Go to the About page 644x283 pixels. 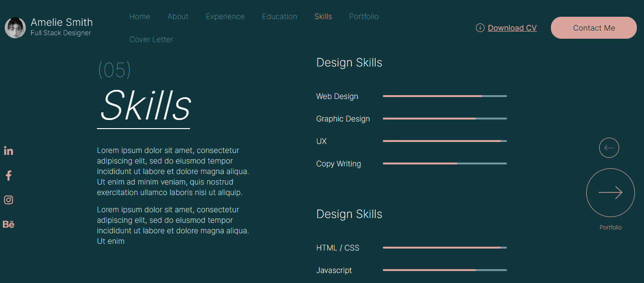tap(178, 16)
